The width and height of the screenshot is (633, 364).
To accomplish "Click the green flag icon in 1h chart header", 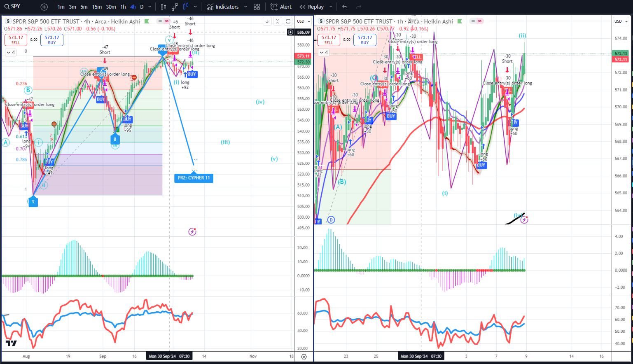I will (x=460, y=21).
